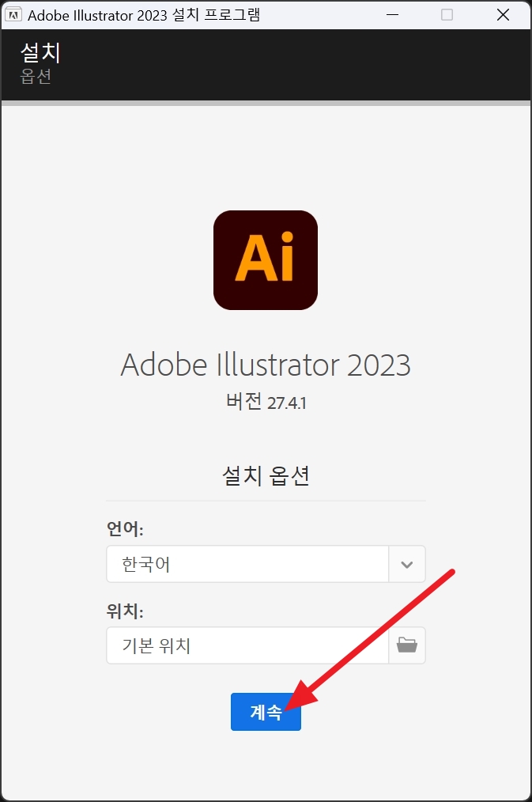Click the 기본 위치 location field
This screenshot has height=802, width=532.
point(247,645)
